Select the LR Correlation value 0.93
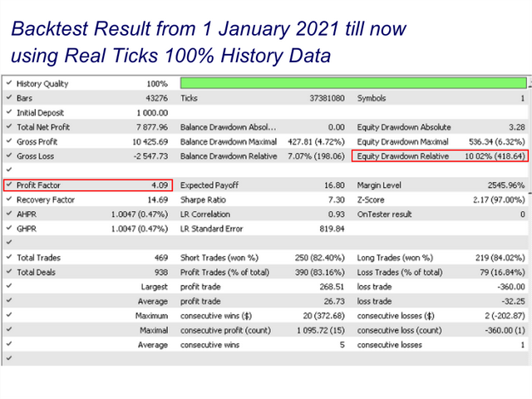 click(336, 214)
